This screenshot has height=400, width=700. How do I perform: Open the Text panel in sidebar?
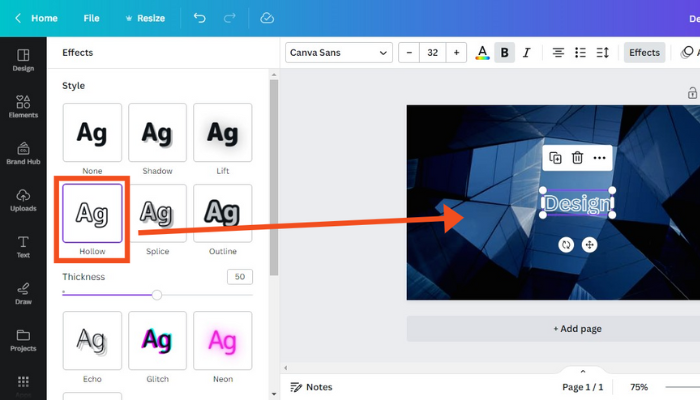click(x=23, y=247)
